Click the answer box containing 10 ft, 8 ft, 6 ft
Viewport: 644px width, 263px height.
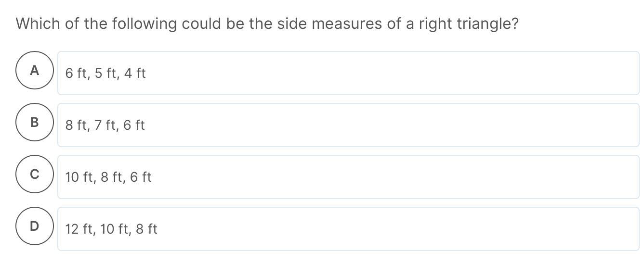click(x=348, y=177)
